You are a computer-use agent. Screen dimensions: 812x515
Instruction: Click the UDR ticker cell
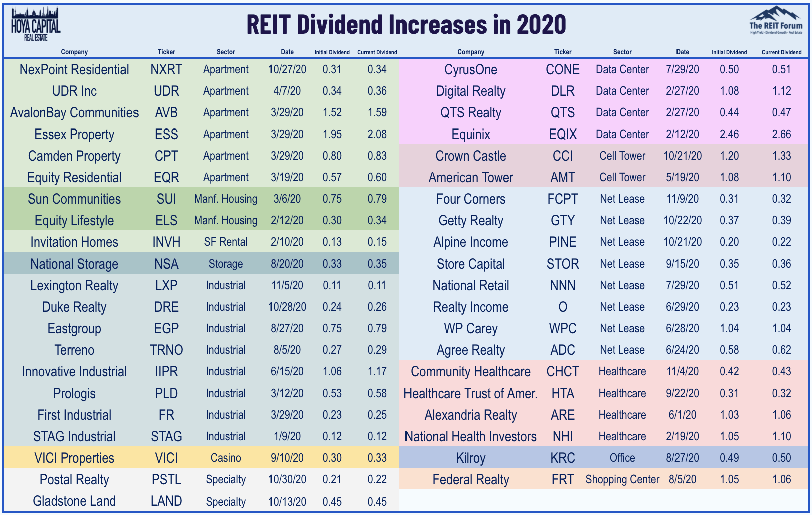point(166,91)
